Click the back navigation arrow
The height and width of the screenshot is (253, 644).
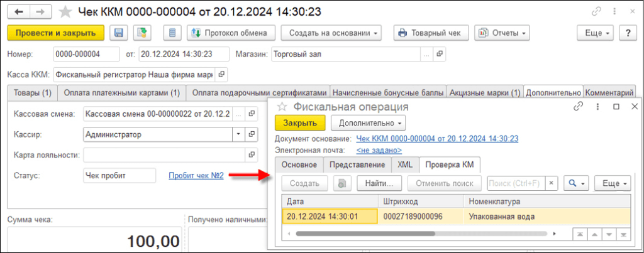pos(20,11)
